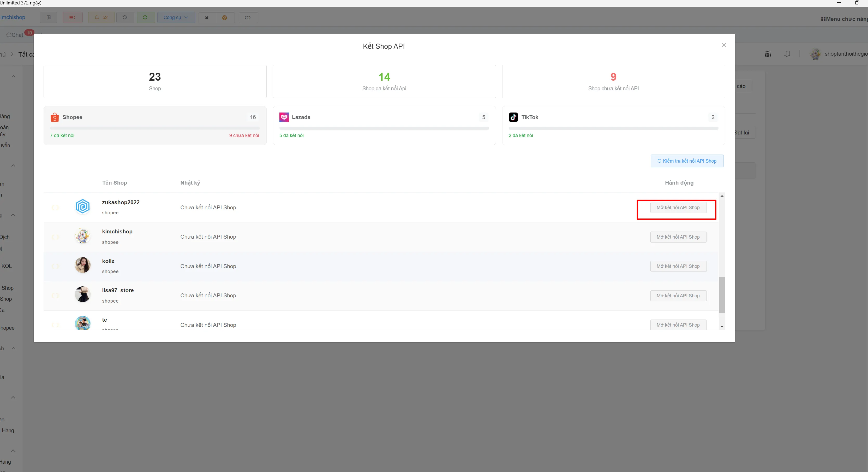
Task: Open API connection for kimchishop
Action: click(x=678, y=237)
